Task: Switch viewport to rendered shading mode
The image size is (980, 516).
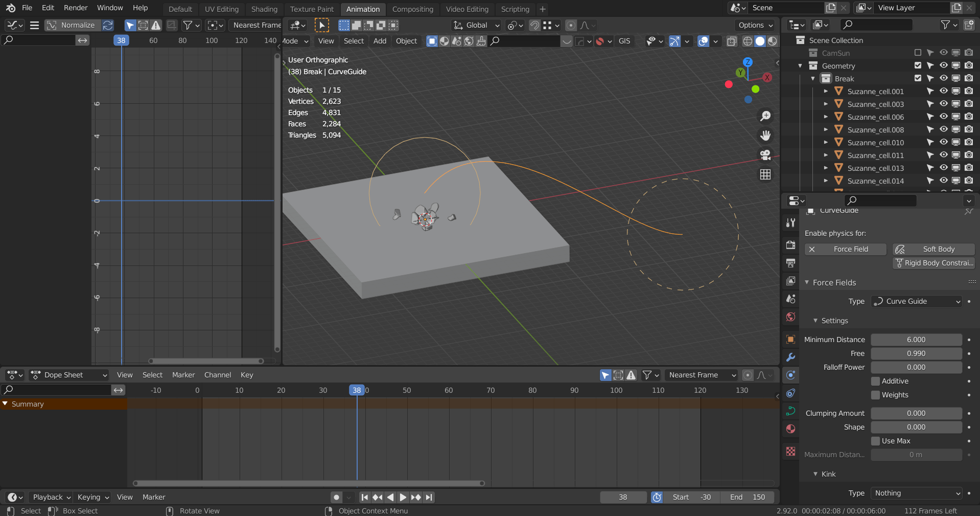Action: 773,41
